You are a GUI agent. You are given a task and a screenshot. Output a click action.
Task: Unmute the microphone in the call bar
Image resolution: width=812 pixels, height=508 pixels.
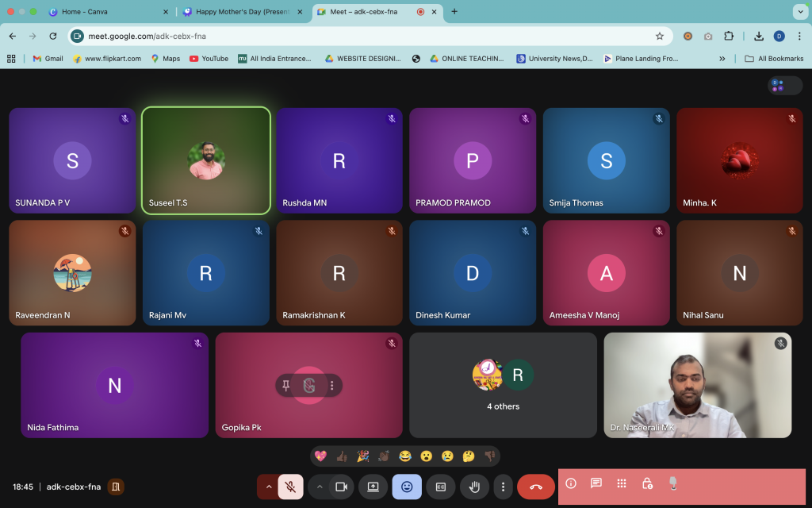click(290, 487)
